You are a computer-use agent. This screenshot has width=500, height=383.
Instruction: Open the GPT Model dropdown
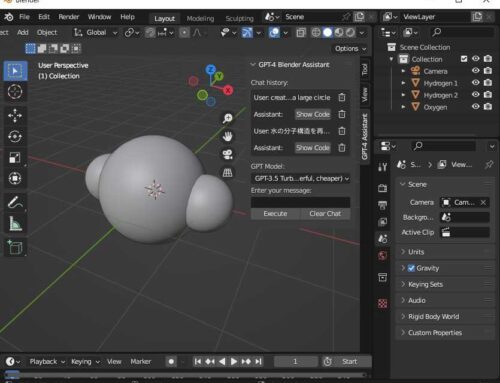pos(300,178)
